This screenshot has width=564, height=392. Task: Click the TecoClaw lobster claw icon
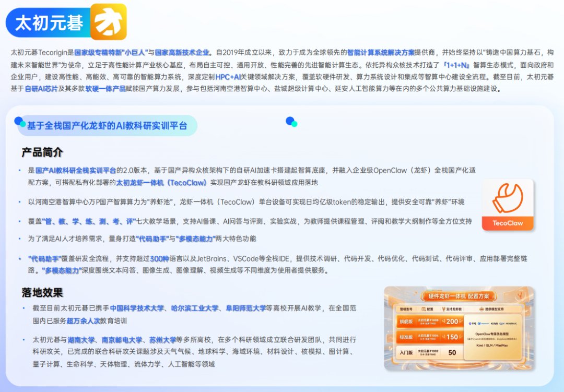tap(508, 198)
